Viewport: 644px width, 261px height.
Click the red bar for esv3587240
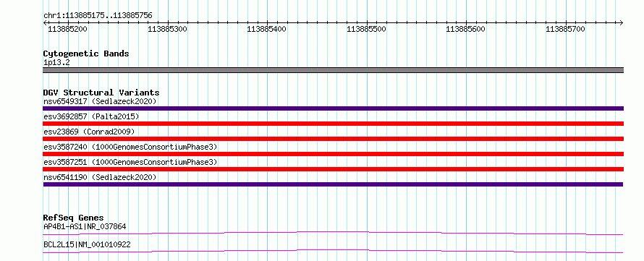pos(333,154)
